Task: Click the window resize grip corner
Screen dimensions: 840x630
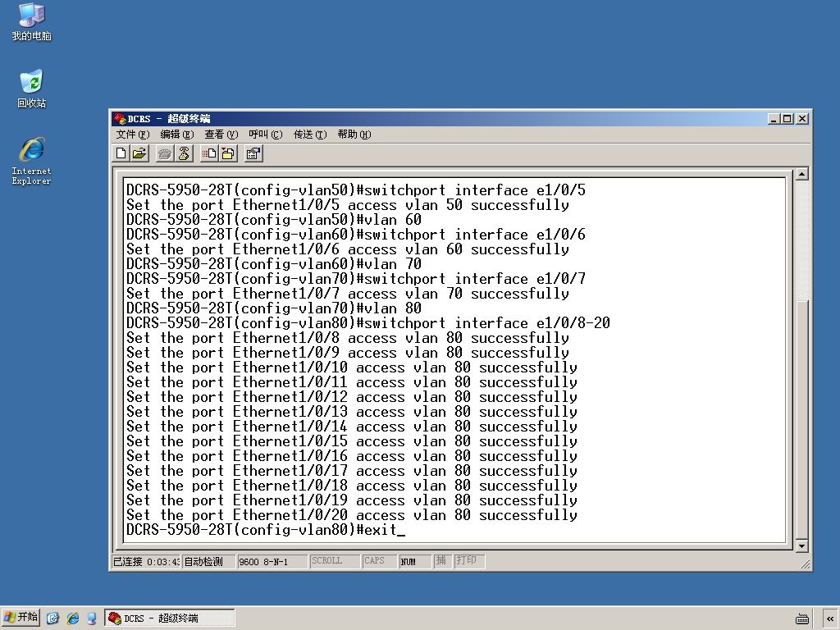Action: tap(806, 564)
